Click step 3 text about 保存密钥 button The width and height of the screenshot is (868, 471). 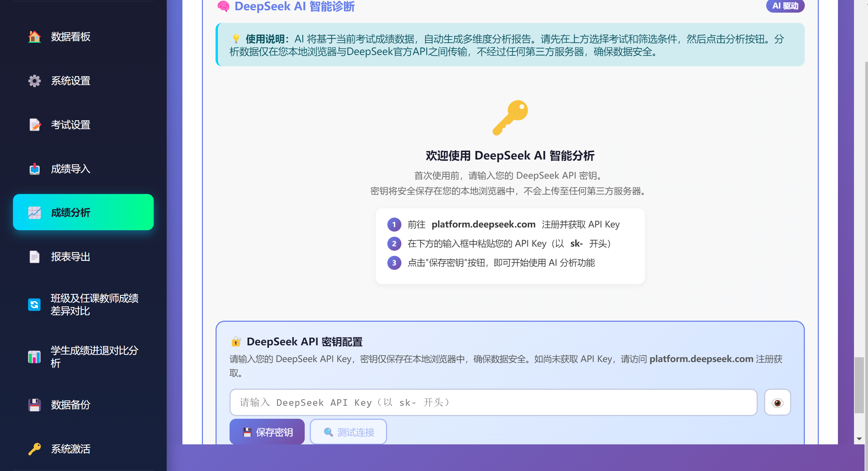(501, 263)
